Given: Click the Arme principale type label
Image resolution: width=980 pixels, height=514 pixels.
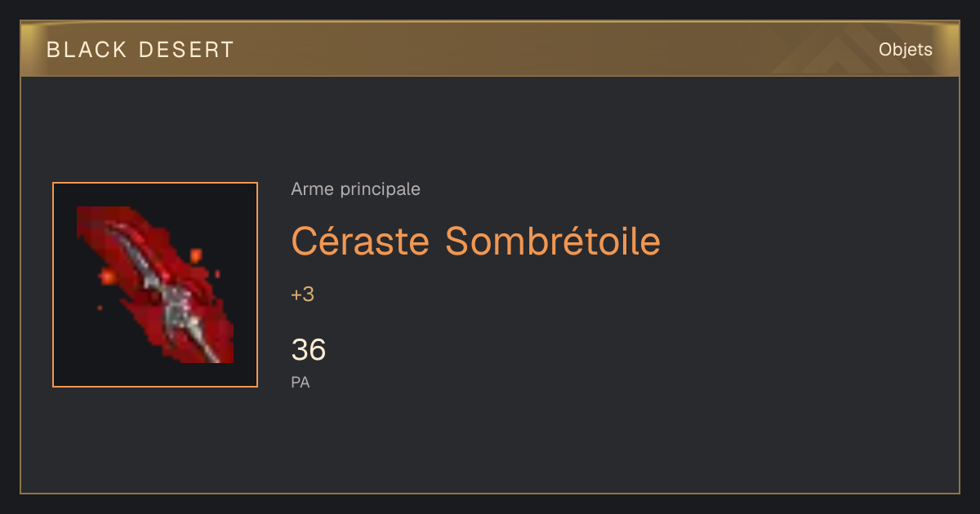Looking at the screenshot, I should [x=355, y=189].
